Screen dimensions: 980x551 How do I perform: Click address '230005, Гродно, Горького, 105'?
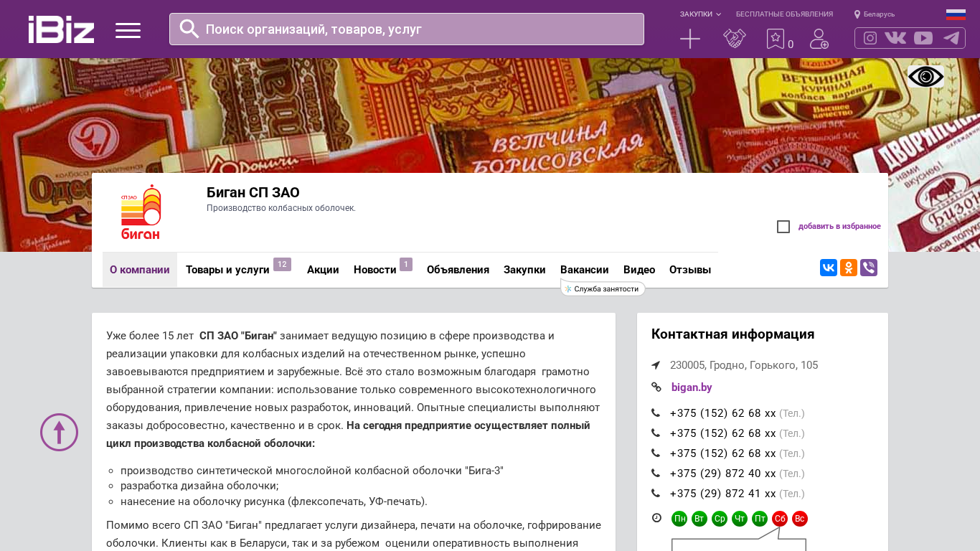coord(744,365)
